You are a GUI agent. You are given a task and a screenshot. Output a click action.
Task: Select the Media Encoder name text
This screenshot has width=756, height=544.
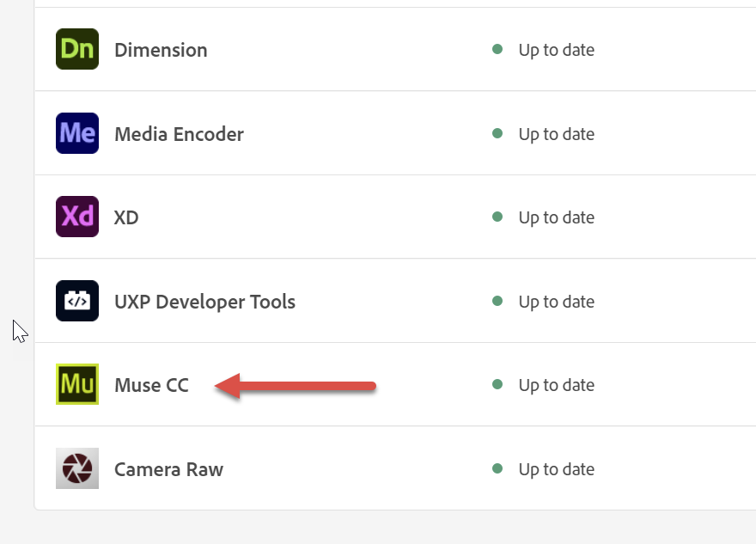tap(179, 134)
